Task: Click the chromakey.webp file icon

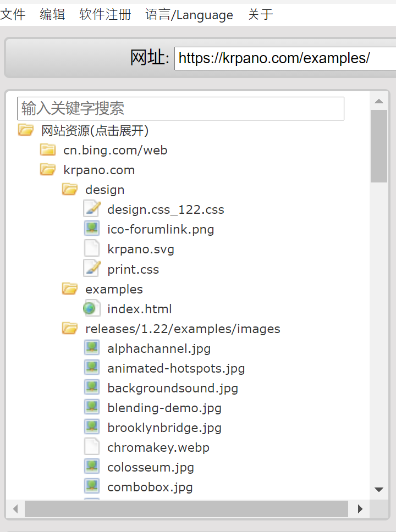Action: [x=92, y=447]
